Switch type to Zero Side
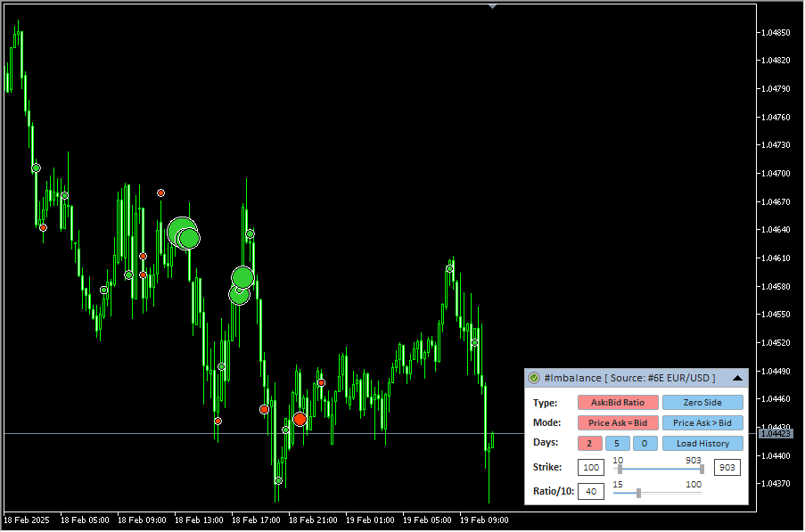Image resolution: width=805 pixels, height=532 pixels. pyautogui.click(x=702, y=403)
